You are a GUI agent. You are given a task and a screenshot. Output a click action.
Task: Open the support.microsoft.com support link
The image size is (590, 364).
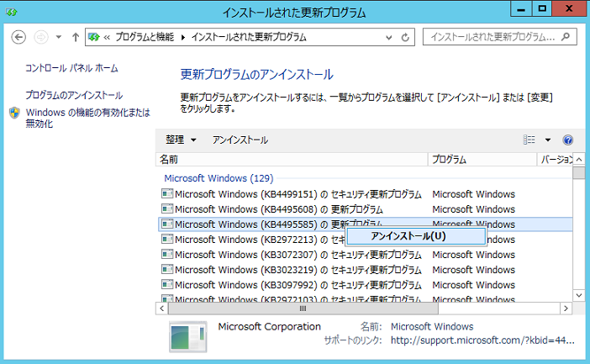tap(482, 340)
